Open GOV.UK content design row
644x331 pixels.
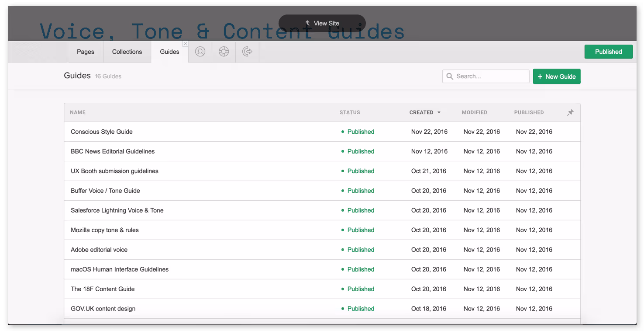(322, 309)
